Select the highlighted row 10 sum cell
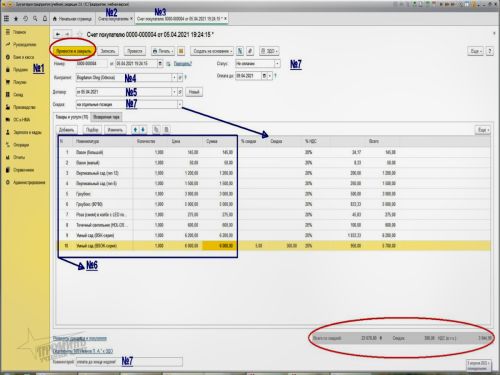Screen dimensions: 500x375 220,246
